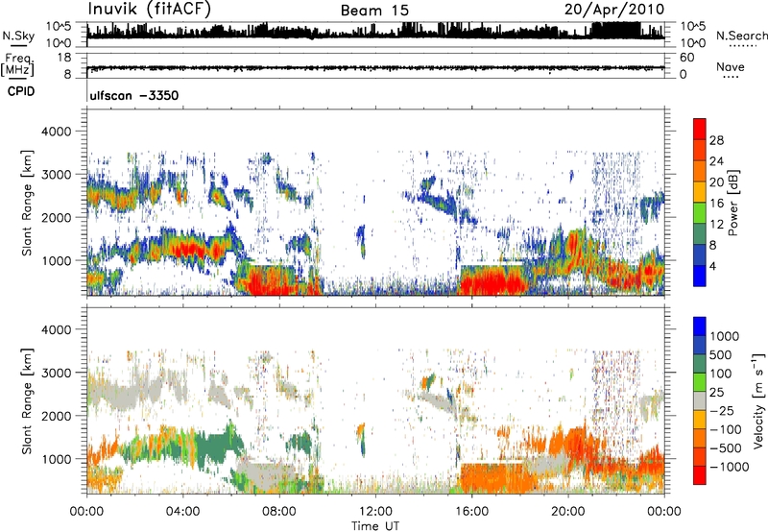Click the '500' label on the velocity scale
768x532 pixels.
[721, 355]
